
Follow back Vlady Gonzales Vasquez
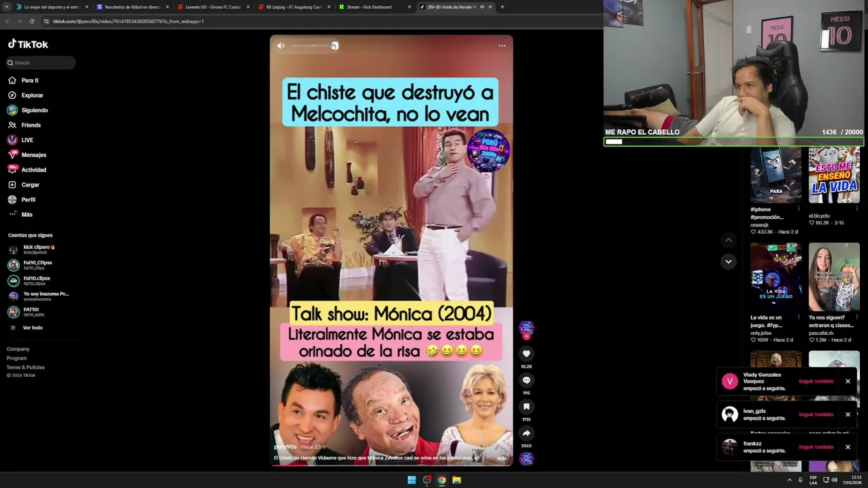pos(816,381)
